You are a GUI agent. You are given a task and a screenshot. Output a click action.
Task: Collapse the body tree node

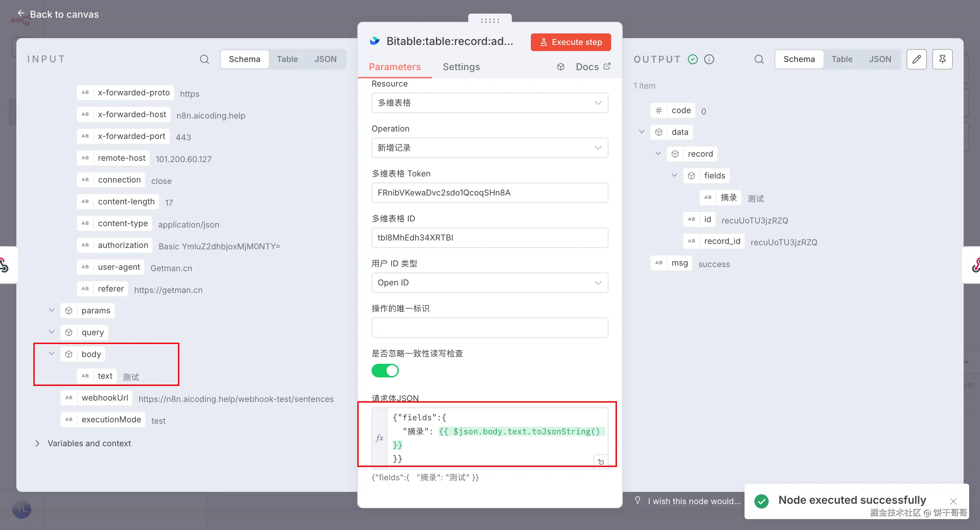52,354
